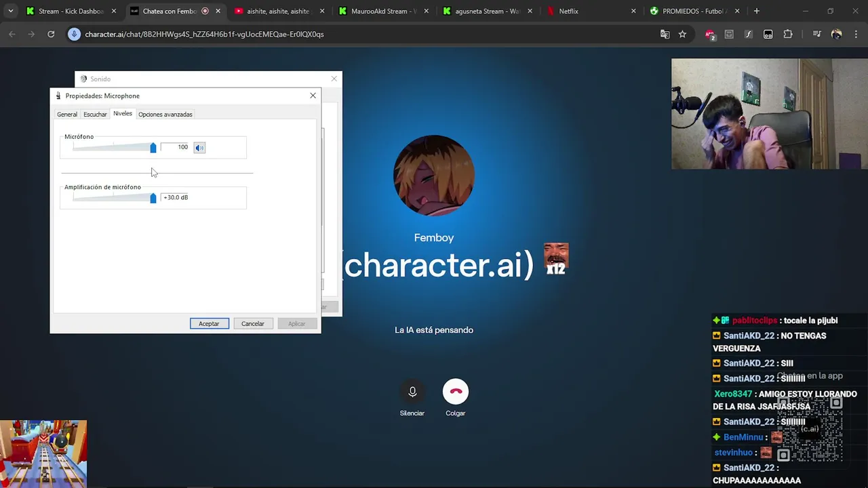868x488 pixels.
Task: Click the microphone permission icon in address bar
Action: [x=75, y=34]
